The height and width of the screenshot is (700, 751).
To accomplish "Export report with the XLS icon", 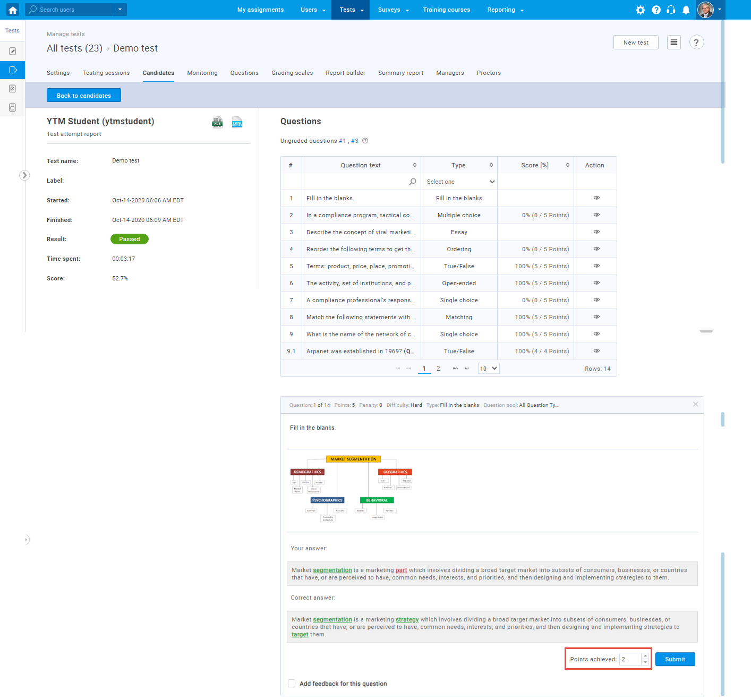I will [217, 123].
